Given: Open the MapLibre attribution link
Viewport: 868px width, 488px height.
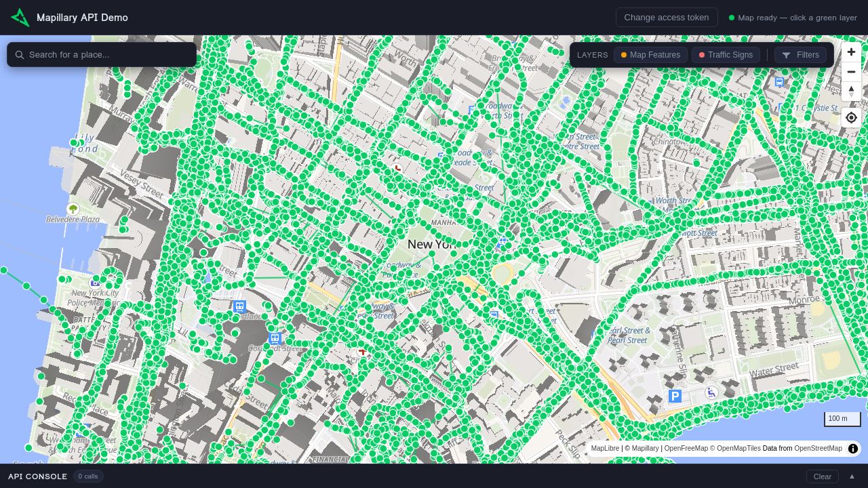Looking at the screenshot, I should point(605,448).
